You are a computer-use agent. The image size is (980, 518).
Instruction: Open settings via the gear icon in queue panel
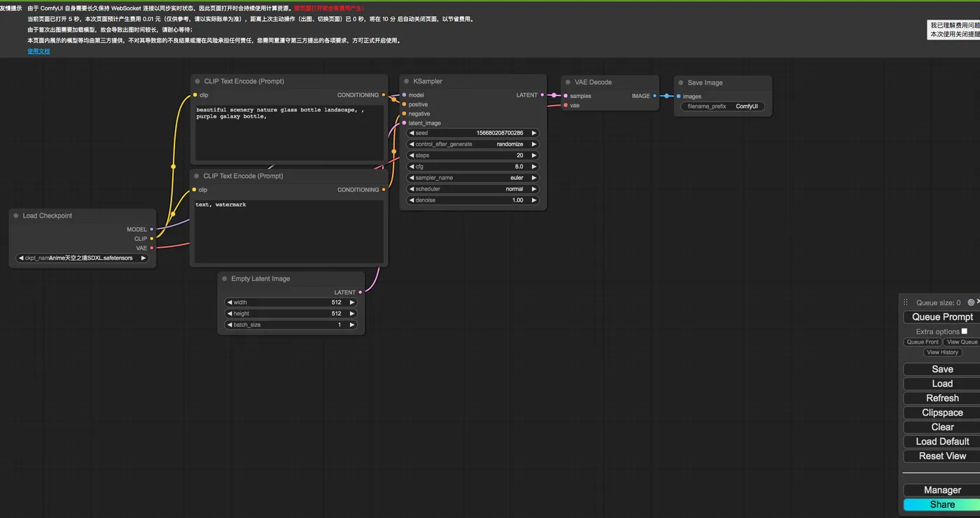tap(971, 302)
